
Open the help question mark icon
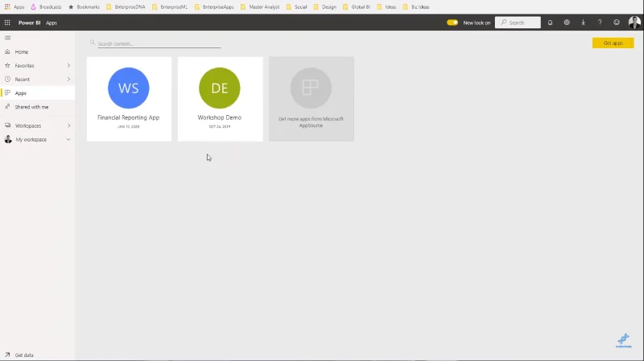tap(600, 23)
